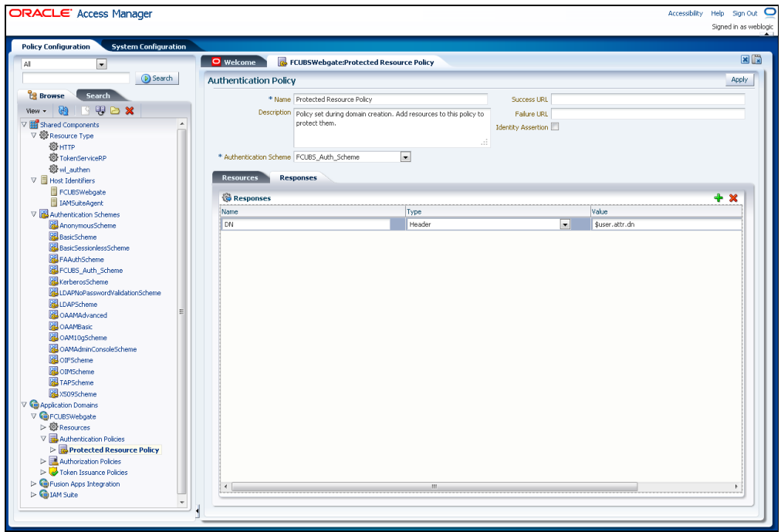Click the policy Name input field
Screen dimensions: 781x532
click(x=390, y=99)
